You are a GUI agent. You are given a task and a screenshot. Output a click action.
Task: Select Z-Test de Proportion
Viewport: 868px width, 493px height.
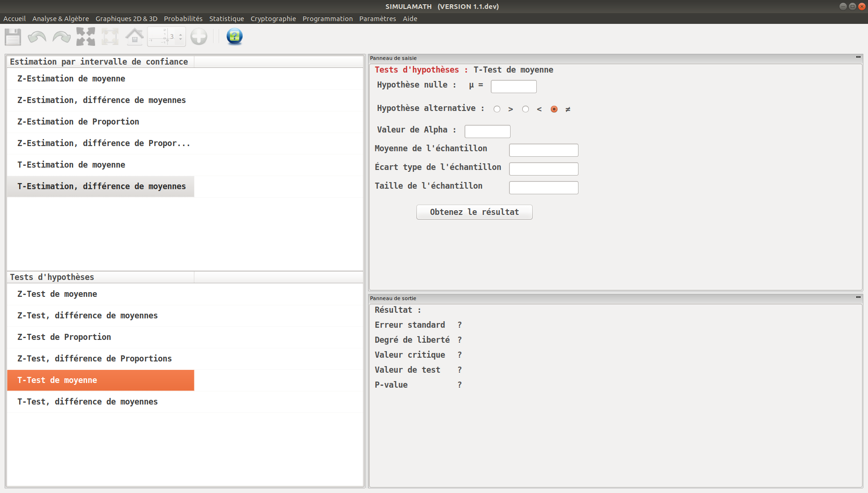[x=101, y=337]
